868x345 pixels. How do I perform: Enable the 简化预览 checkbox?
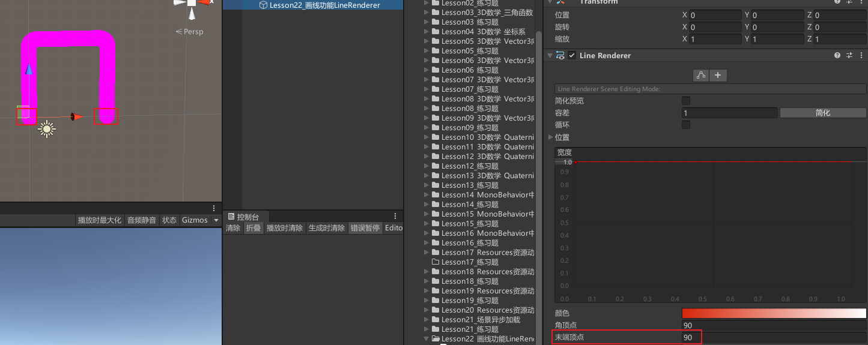click(x=686, y=101)
